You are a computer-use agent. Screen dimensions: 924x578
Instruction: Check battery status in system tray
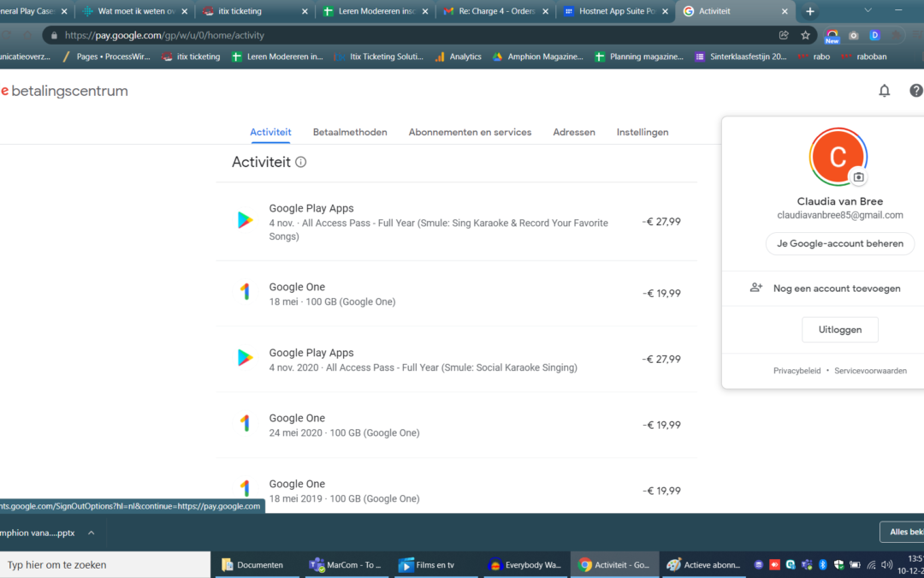click(855, 565)
